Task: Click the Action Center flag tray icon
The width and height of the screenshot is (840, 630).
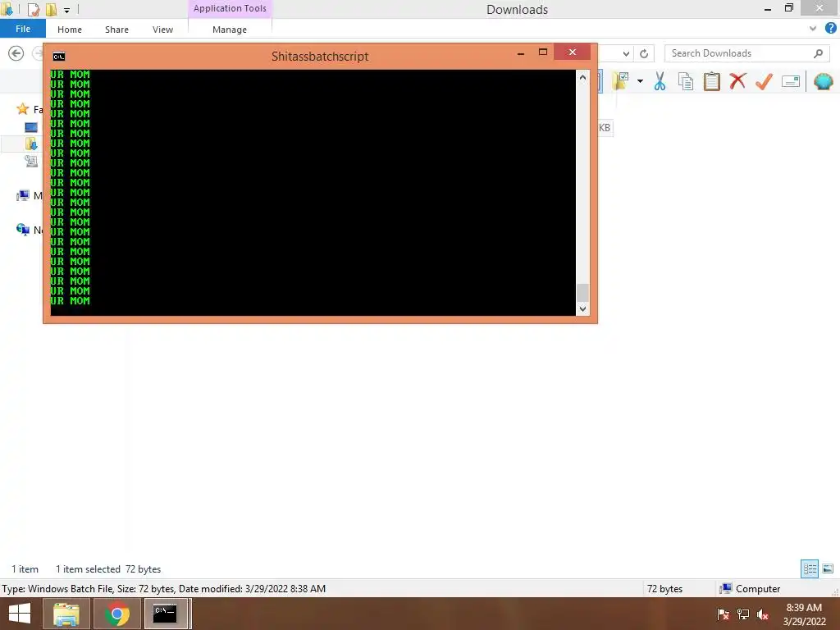Action: coord(723,614)
